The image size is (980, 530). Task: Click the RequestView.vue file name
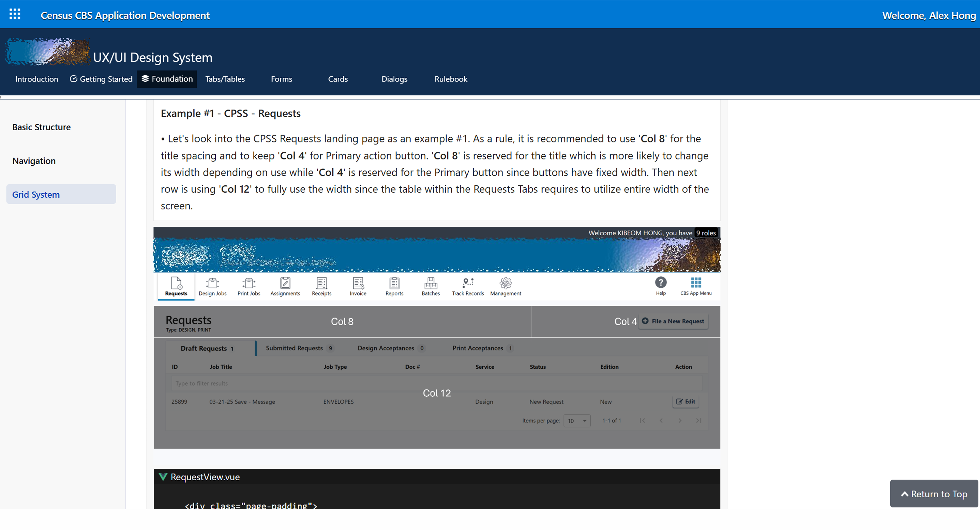click(205, 477)
